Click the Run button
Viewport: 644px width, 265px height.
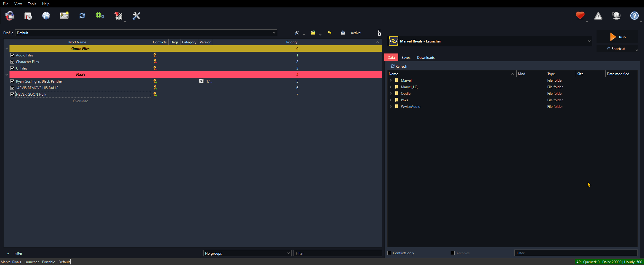617,37
